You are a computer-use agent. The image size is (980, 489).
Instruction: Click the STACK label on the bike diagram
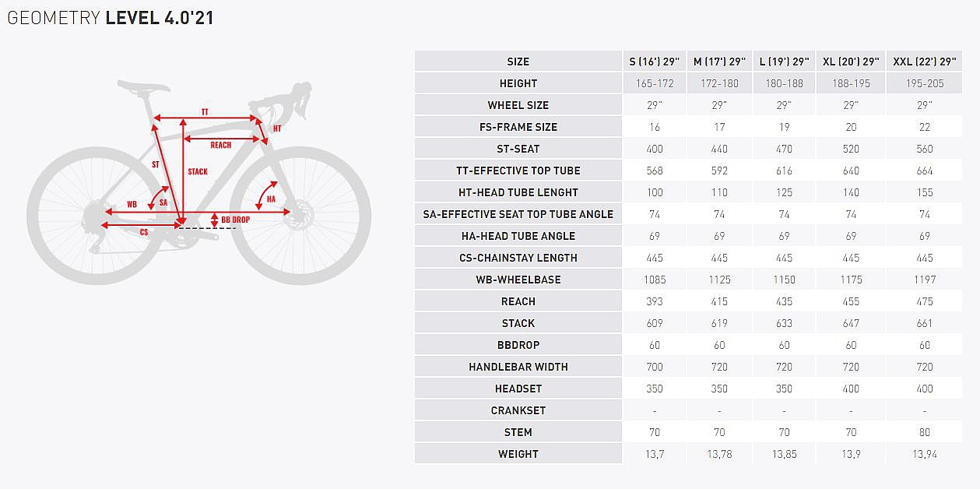coord(198,171)
